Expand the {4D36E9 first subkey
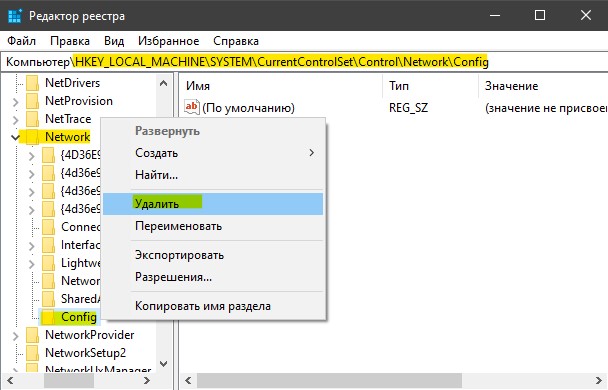Viewport: 608px width, 390px height. pyautogui.click(x=32, y=156)
